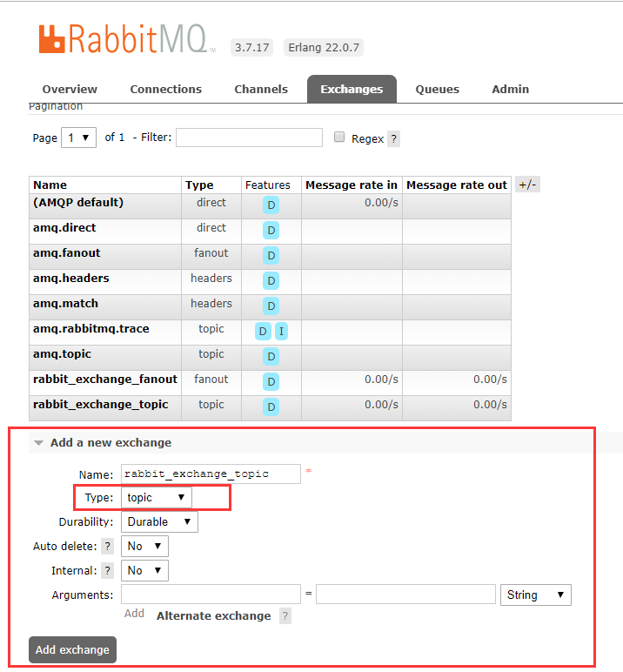Go to the Queues tab
Screen dimensions: 623x672
(437, 89)
